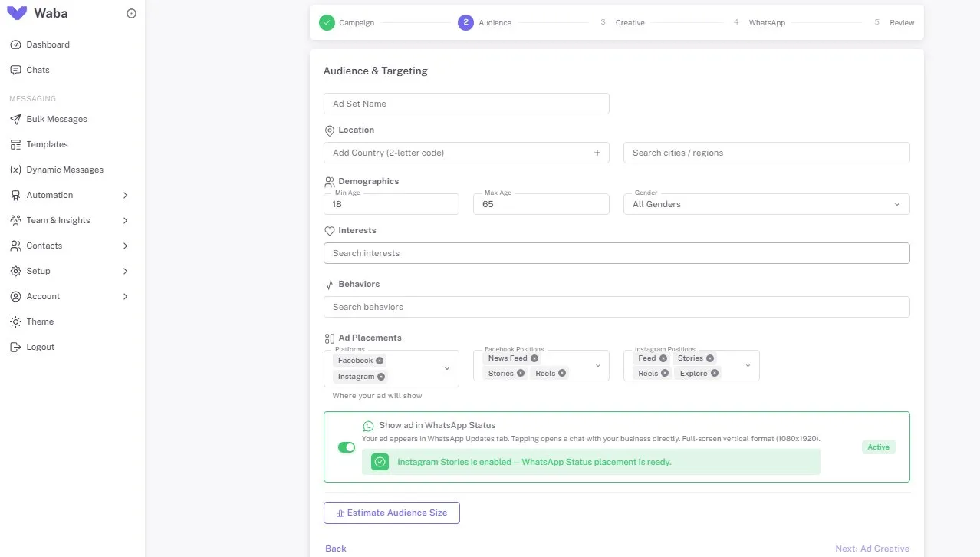Collapse sidebar using the Waba header icon

click(x=131, y=14)
